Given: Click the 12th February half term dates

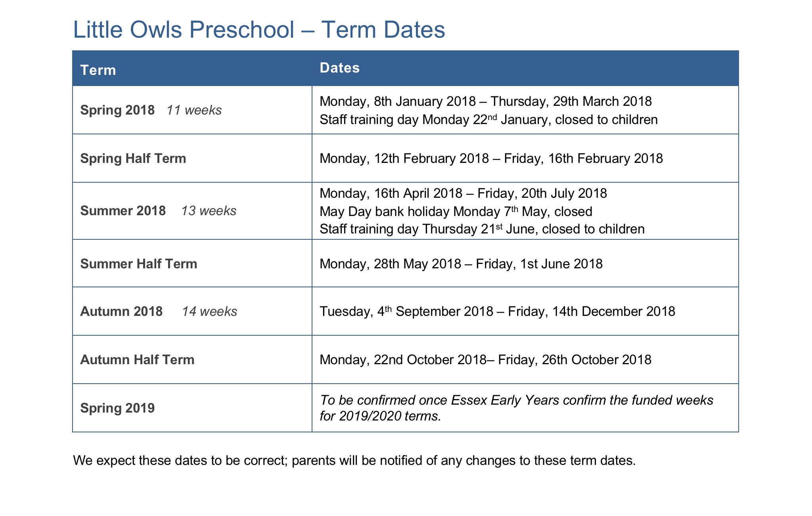Looking at the screenshot, I should (491, 158).
